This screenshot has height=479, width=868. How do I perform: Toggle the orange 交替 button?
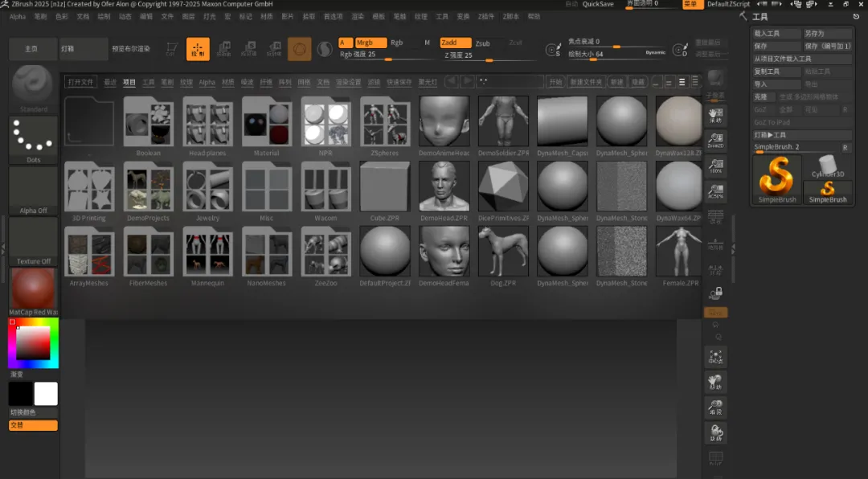33,425
